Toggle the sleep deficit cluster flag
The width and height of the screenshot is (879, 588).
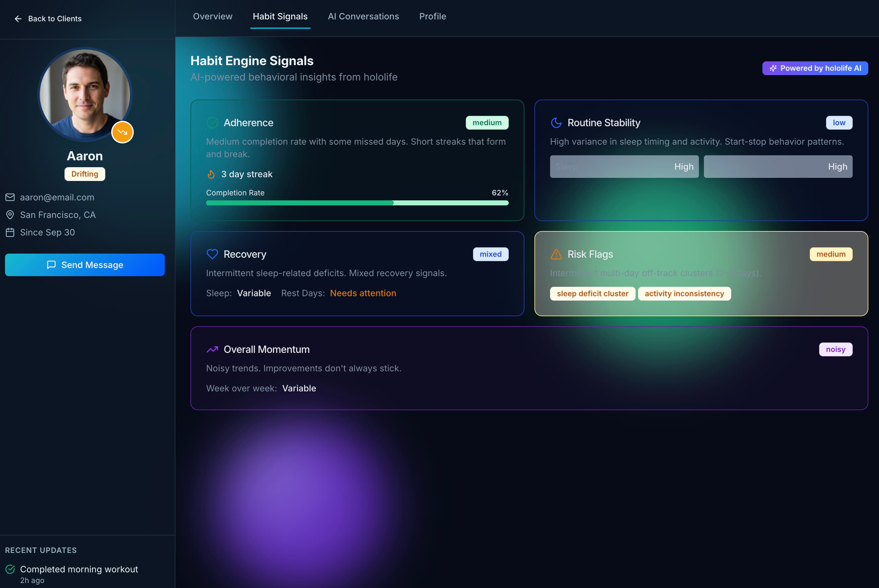592,294
